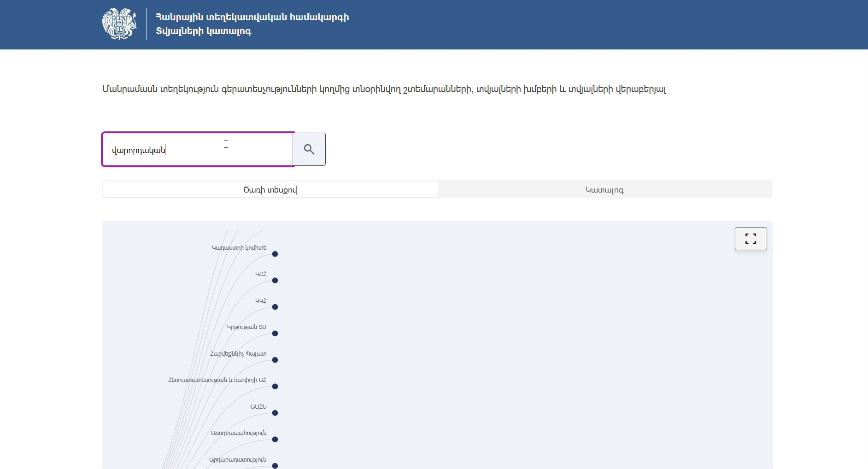Click the Կրթության ՏՄ label text
Viewport: 868px width, 469px height.
tap(246, 327)
